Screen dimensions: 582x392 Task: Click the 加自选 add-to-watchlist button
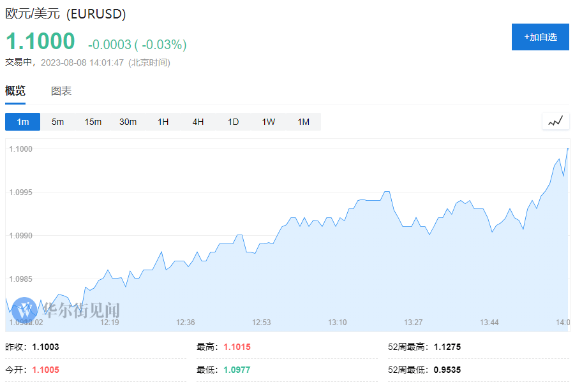540,37
